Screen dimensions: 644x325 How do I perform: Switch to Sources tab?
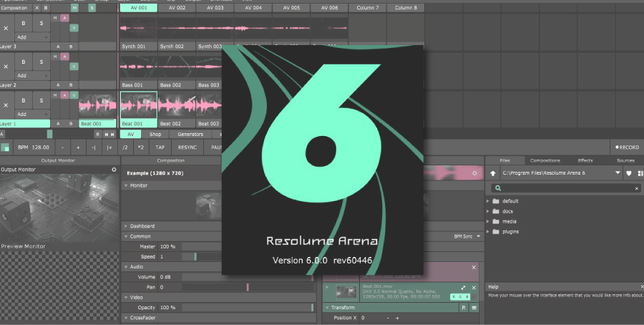click(625, 160)
